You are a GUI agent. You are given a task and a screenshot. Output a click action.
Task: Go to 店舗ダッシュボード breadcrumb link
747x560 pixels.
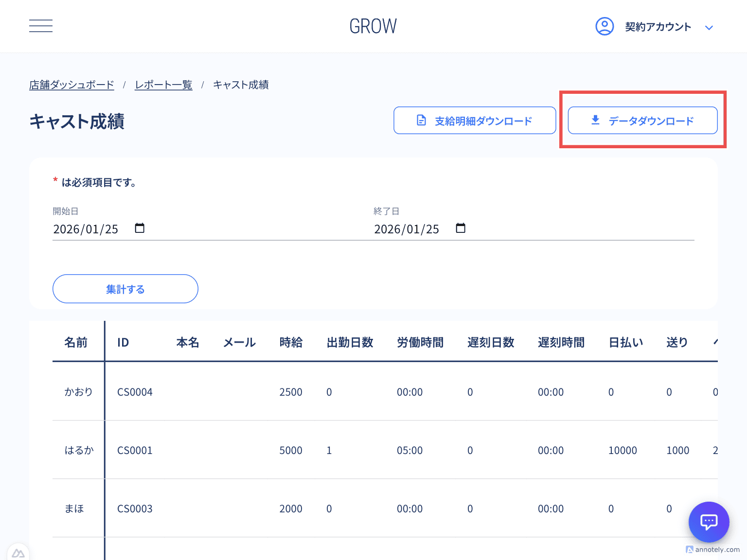click(71, 85)
